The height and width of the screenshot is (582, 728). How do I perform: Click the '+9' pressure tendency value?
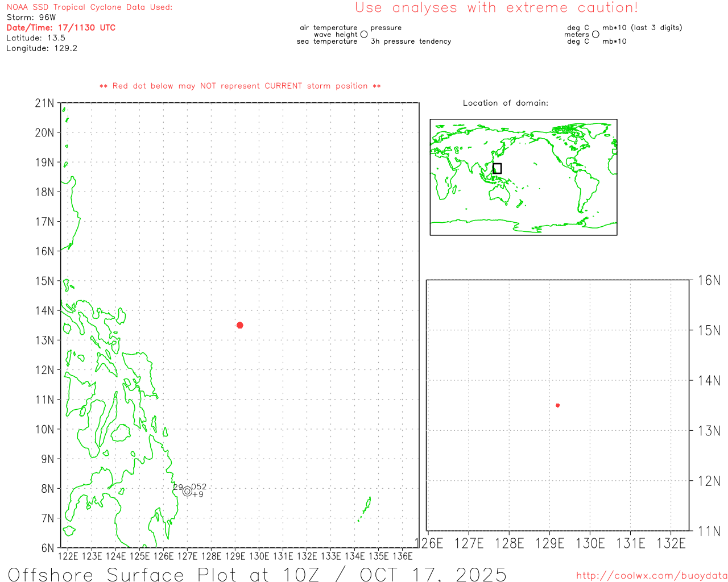pyautogui.click(x=198, y=494)
